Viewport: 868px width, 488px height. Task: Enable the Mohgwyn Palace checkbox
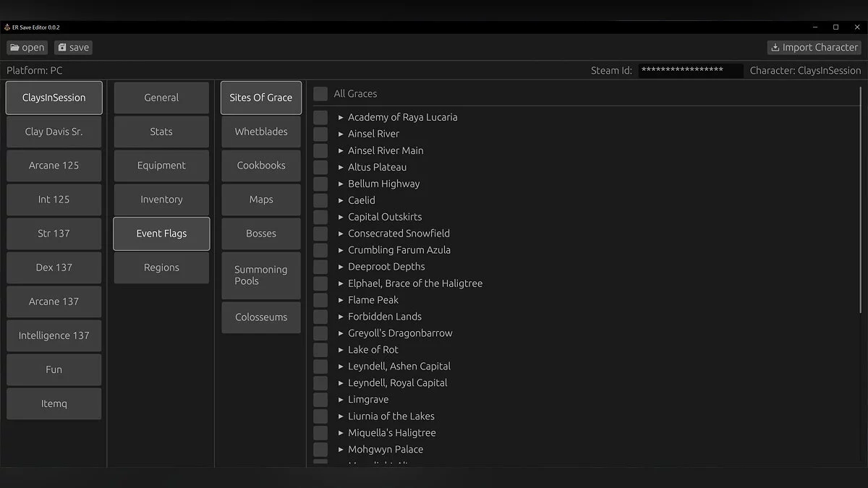[319, 449]
